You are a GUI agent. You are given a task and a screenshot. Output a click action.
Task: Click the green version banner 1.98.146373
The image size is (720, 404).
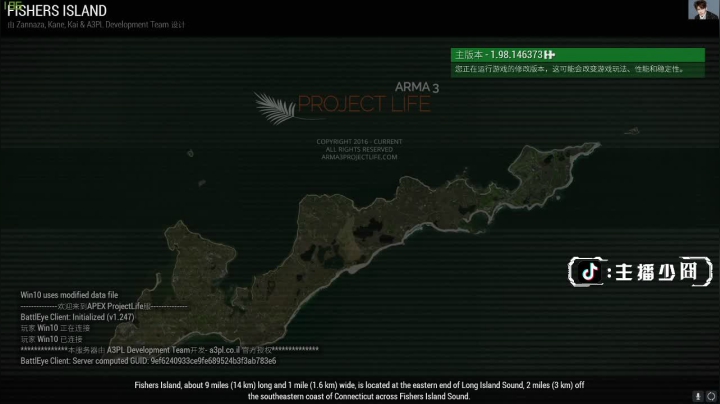pos(578,55)
